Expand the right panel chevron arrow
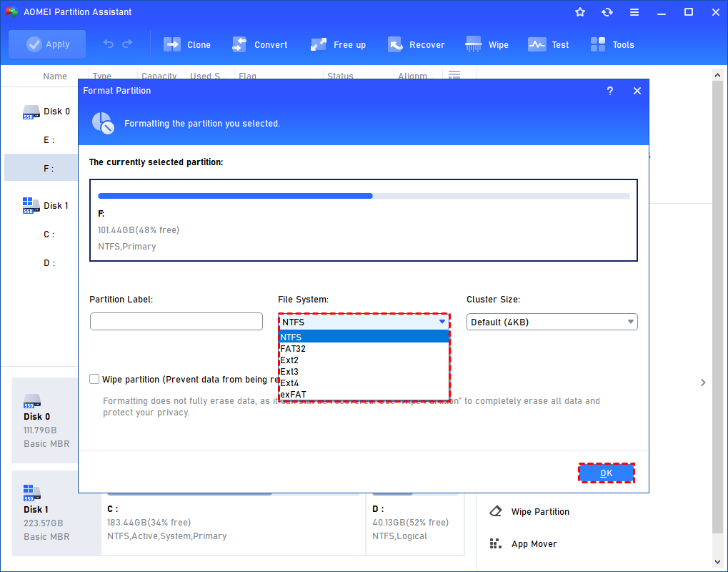Screen dimensions: 728x572 tap(703, 383)
